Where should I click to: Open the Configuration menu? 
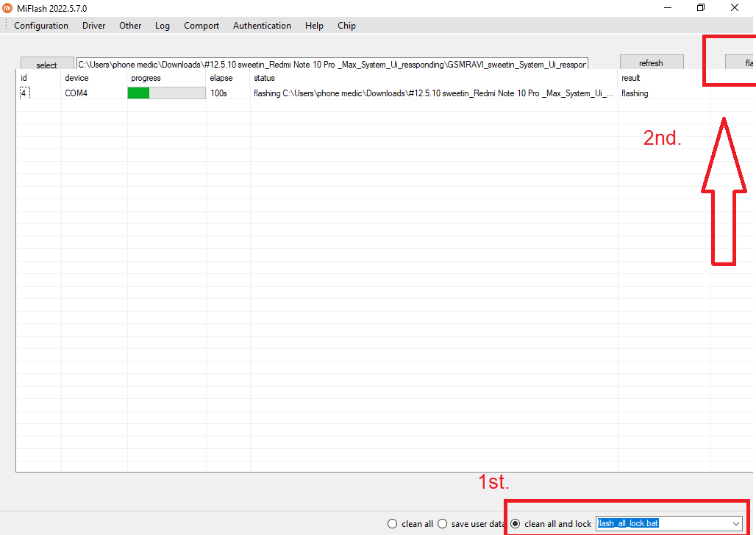[x=41, y=26]
